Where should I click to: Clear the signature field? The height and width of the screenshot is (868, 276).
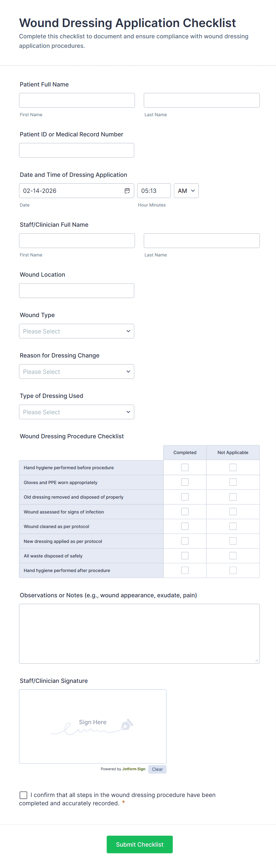(x=157, y=769)
